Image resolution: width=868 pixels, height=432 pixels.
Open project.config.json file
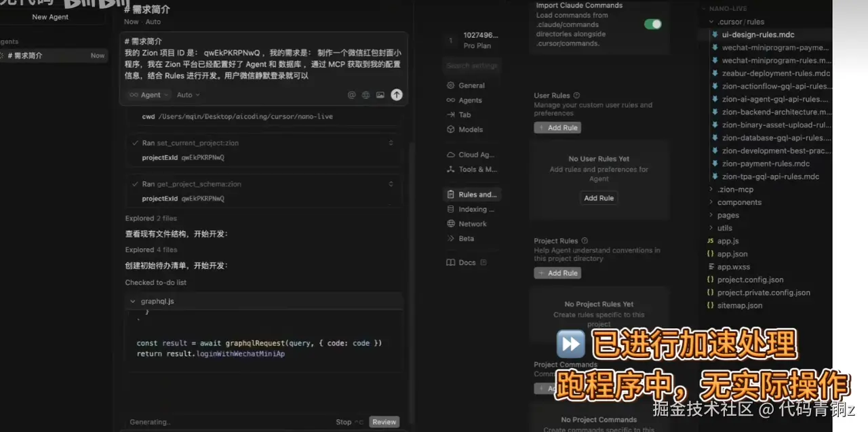point(750,279)
